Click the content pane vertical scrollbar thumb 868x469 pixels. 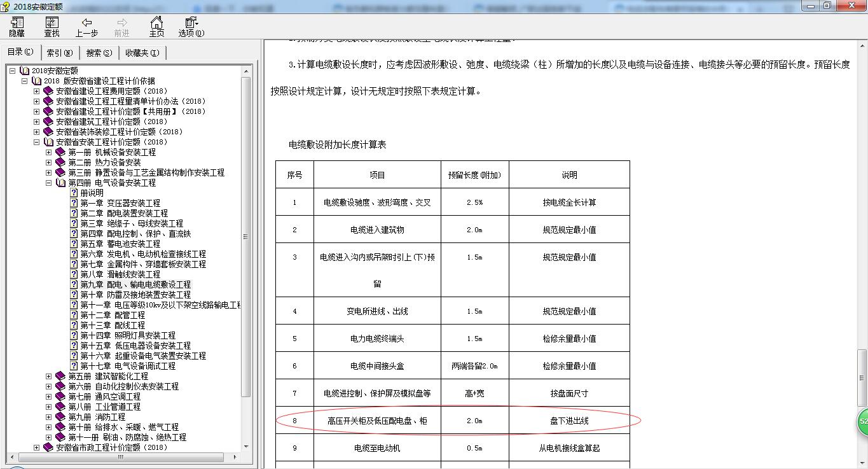[862, 377]
